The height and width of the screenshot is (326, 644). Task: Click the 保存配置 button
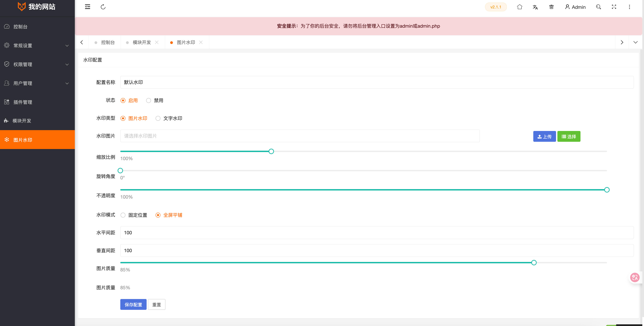tap(133, 304)
